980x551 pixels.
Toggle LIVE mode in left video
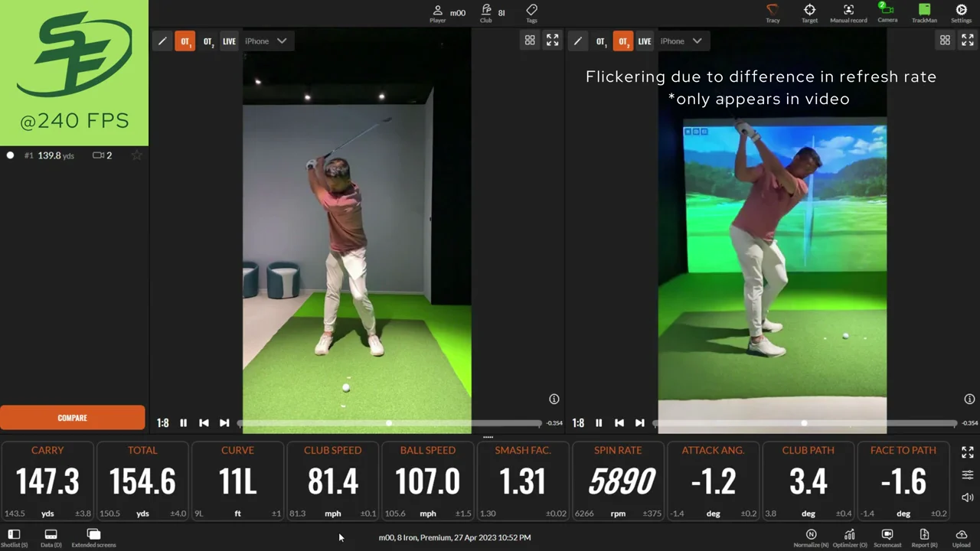[x=229, y=41]
